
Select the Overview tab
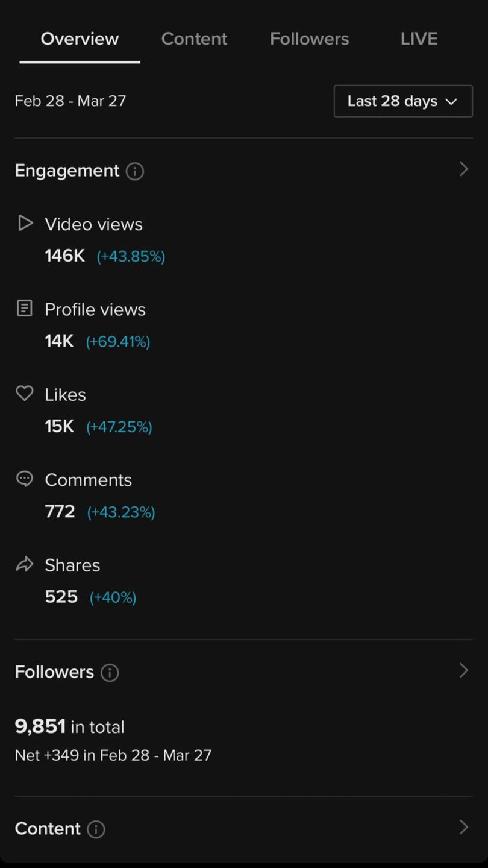(80, 39)
